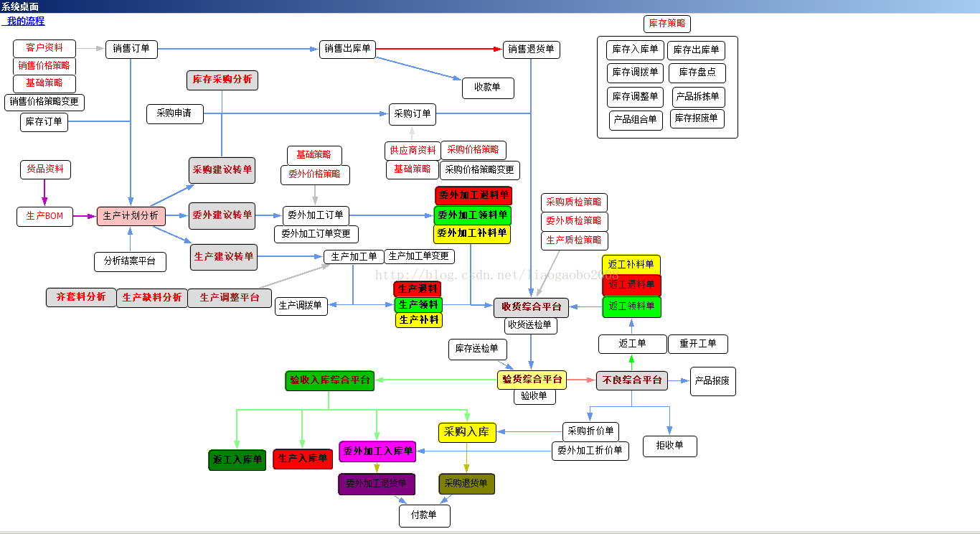Open the 返工单 node
The height and width of the screenshot is (534, 980).
click(633, 344)
